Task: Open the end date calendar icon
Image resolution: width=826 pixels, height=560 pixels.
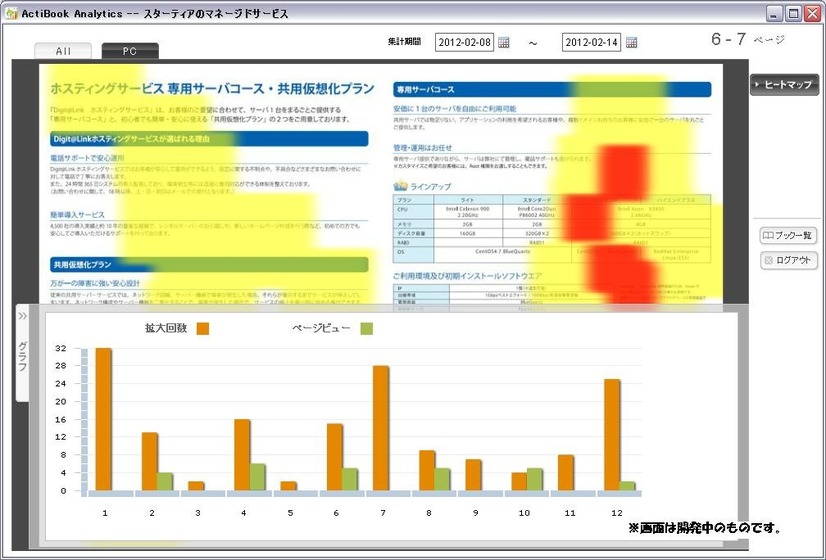Action: (632, 43)
